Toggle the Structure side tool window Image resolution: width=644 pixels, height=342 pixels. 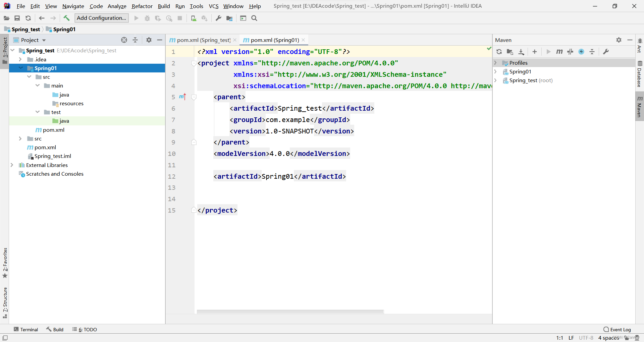5,302
